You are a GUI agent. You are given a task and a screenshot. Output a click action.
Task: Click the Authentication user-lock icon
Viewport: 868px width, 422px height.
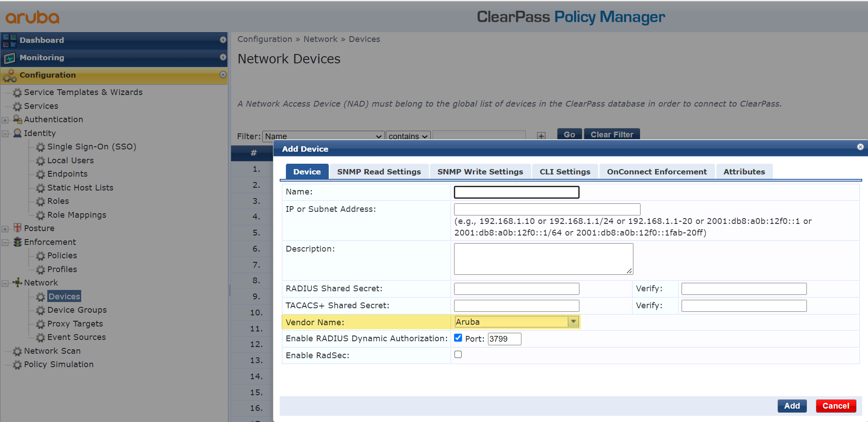click(17, 119)
